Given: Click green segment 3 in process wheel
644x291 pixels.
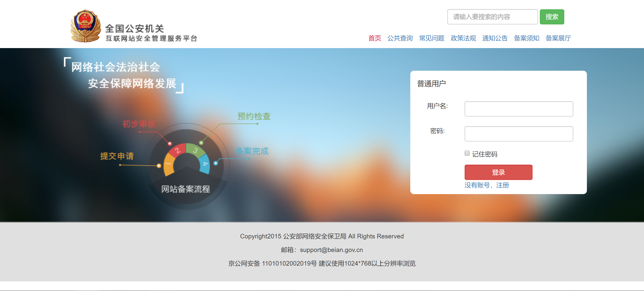Looking at the screenshot, I should [195, 151].
